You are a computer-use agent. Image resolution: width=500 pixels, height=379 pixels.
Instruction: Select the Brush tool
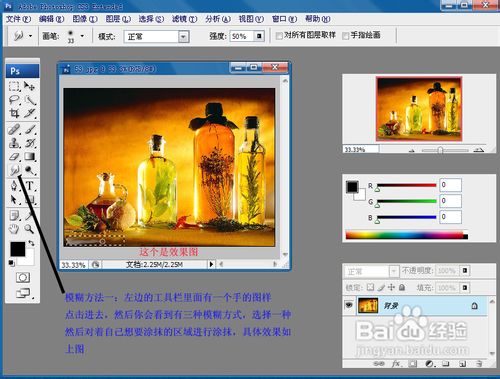point(30,129)
